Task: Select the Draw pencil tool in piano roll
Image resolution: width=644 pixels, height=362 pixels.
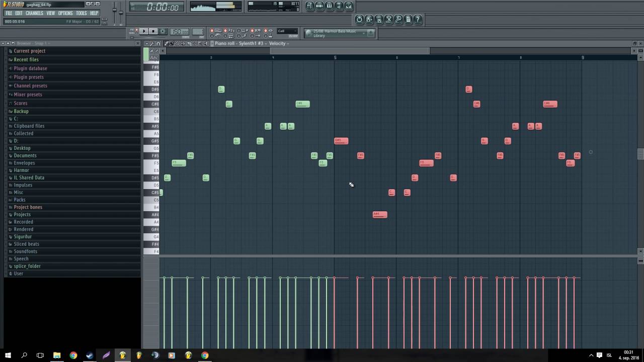Action: coord(166,43)
